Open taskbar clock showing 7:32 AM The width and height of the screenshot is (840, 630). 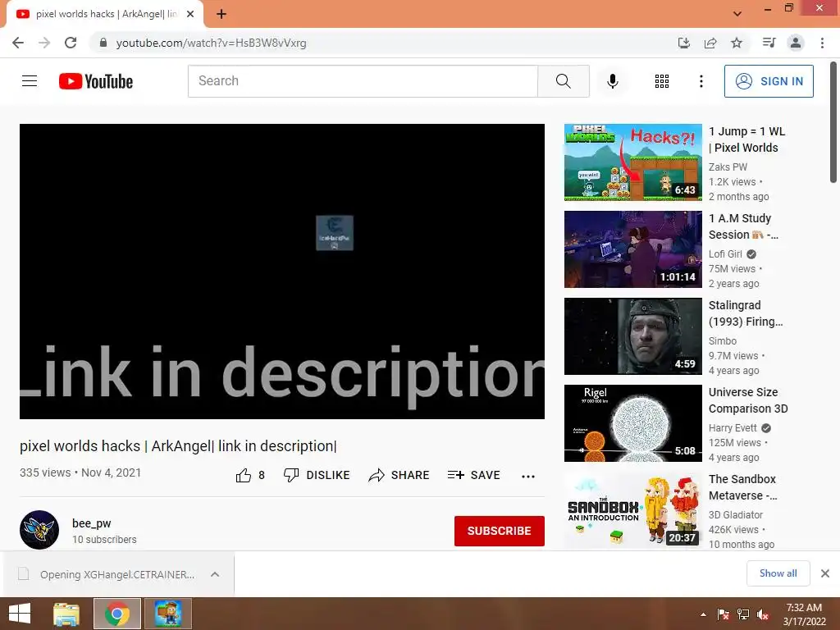804,614
